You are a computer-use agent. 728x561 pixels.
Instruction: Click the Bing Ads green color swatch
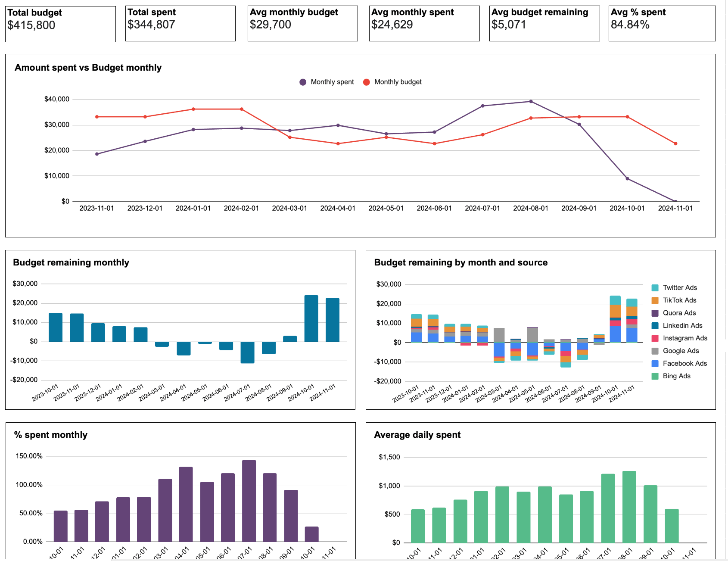(x=655, y=376)
